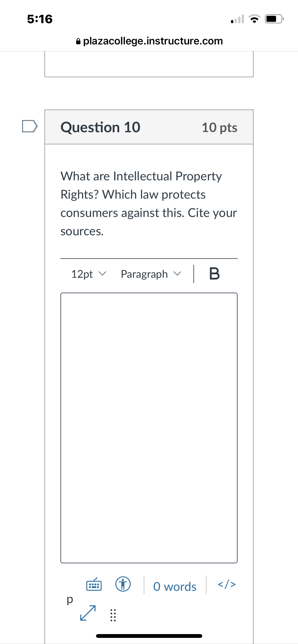Switch to HTML code editor view
298x644 pixels.
227,584
